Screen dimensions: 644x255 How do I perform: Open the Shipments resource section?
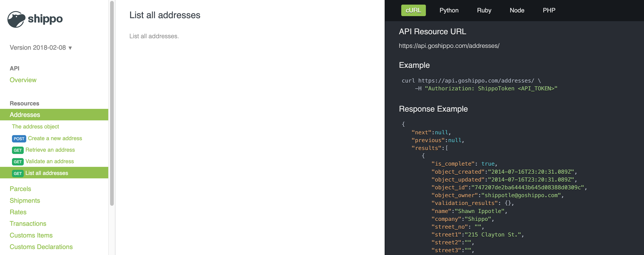[x=25, y=200]
